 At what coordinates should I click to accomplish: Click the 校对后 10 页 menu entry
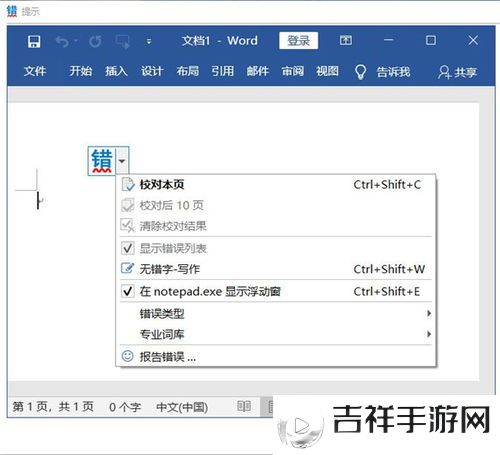[x=277, y=205]
